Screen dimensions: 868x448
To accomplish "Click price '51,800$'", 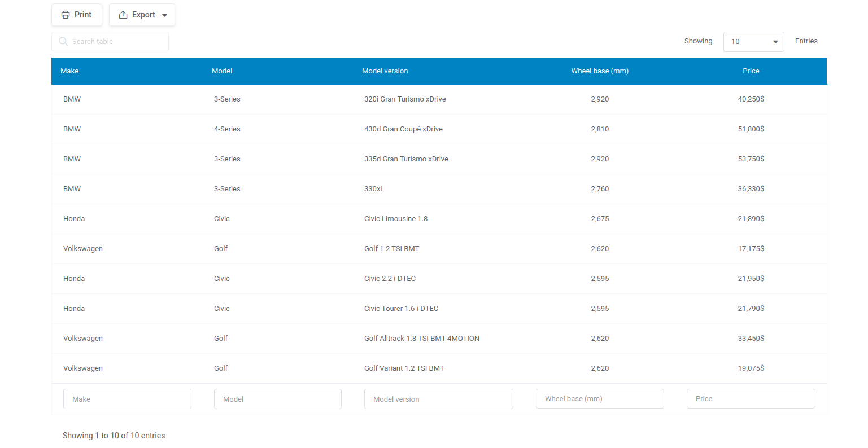I will click(x=751, y=129).
